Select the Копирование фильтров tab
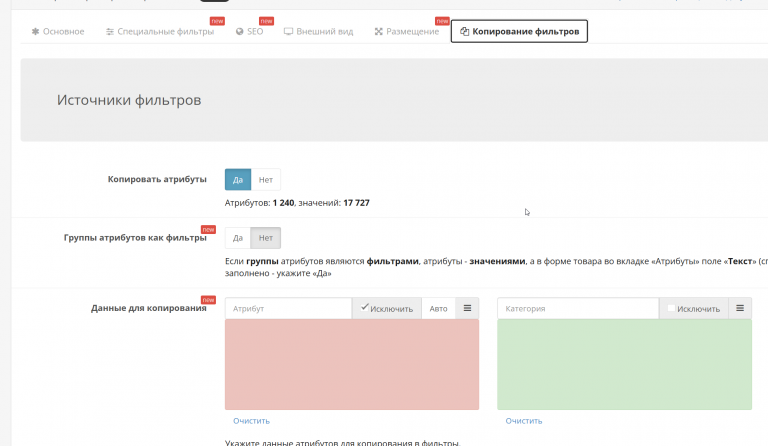Viewport: 768px width, 446px height. 519,31
